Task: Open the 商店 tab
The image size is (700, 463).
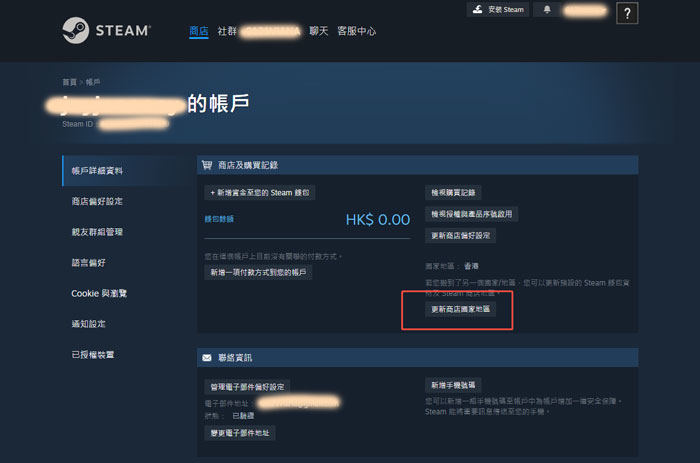Action: [x=199, y=31]
